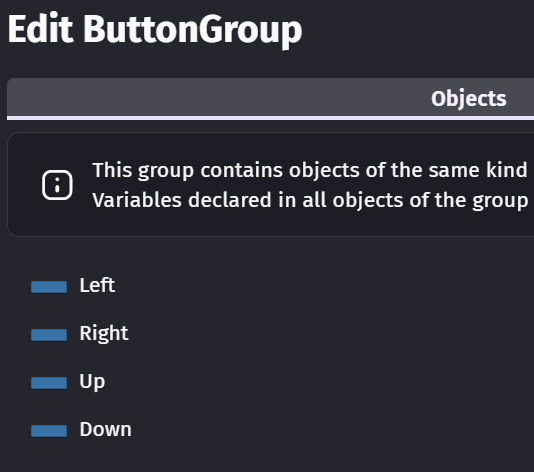Click empty row space right of Down
The image size is (534, 472).
pos(330,429)
